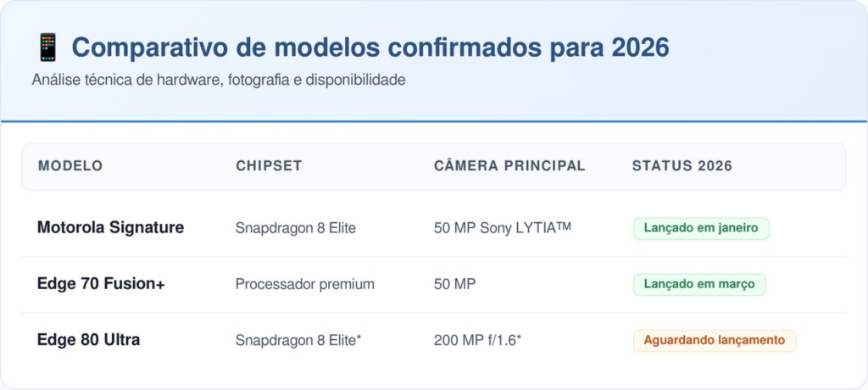Click the "50 MP Sony LYTIA™" camera cell
868x390 pixels.
(x=503, y=228)
